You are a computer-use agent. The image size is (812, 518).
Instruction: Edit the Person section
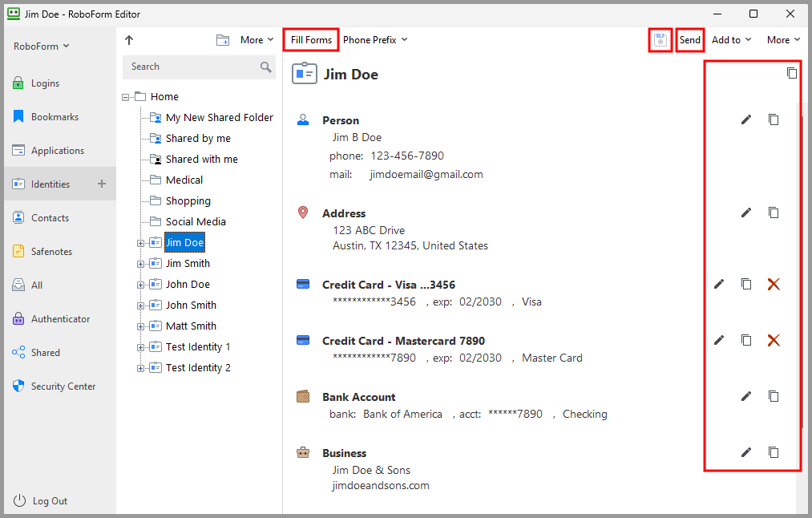tap(745, 119)
